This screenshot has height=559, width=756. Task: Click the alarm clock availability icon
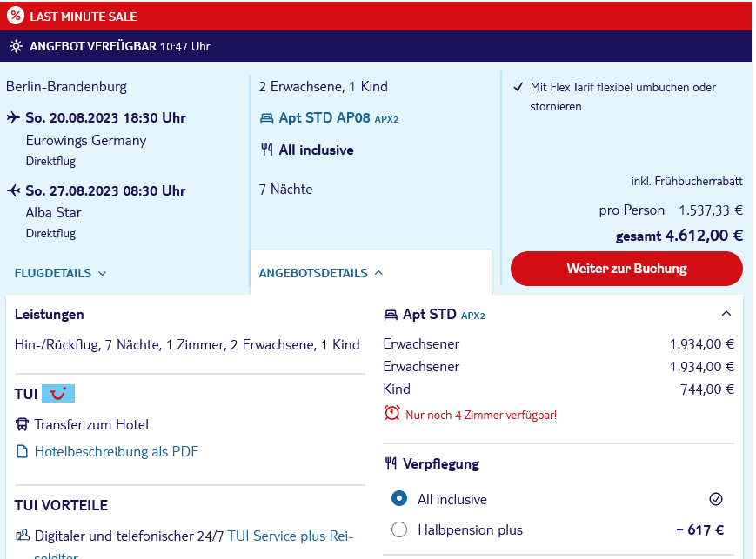[392, 413]
